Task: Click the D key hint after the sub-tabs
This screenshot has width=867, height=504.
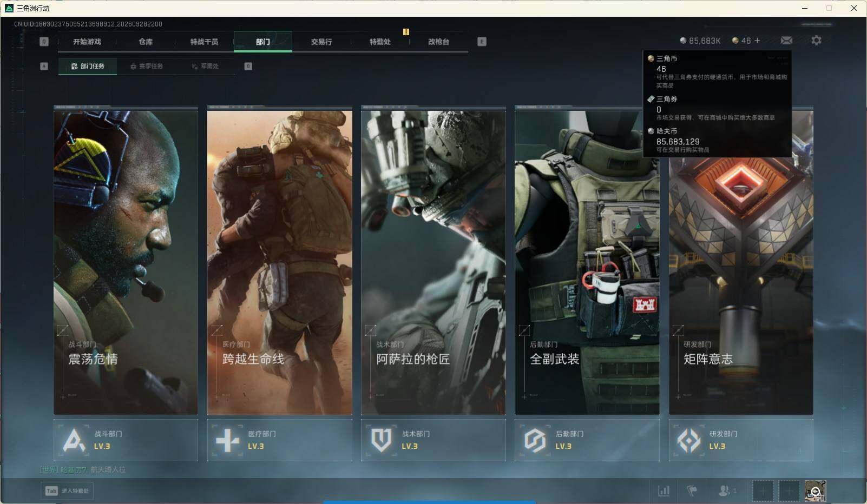Action: 248,66
